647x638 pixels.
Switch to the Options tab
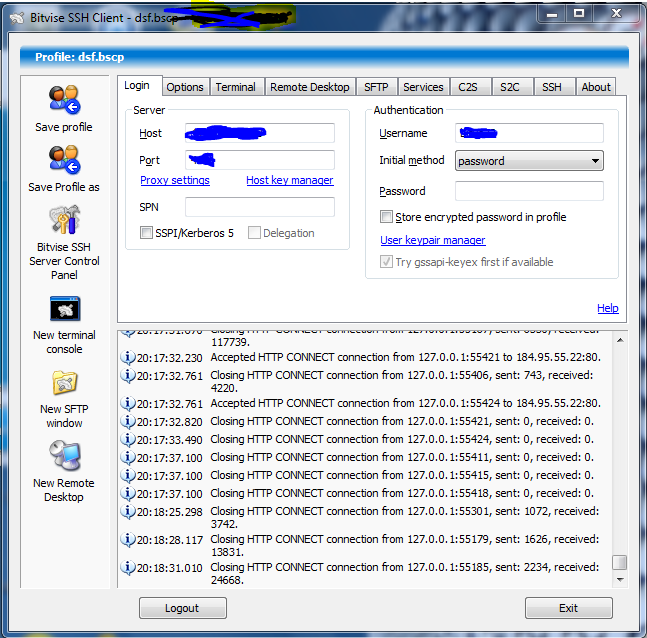(x=185, y=87)
